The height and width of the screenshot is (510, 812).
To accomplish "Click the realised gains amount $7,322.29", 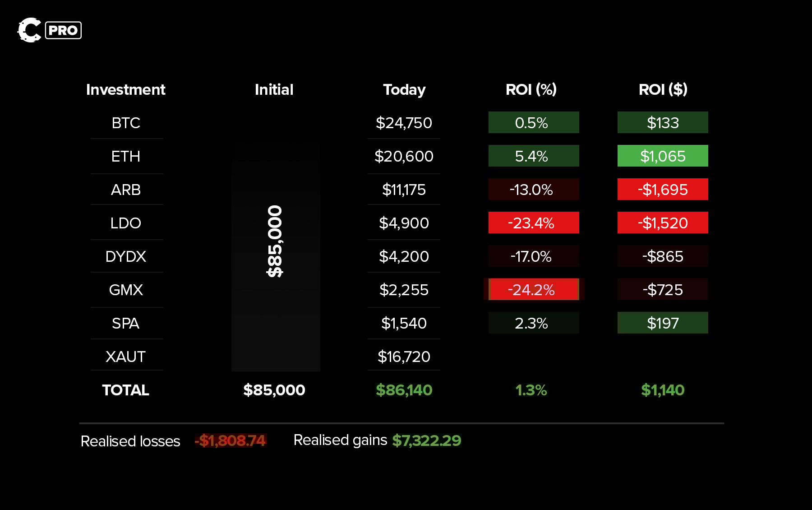I will pyautogui.click(x=426, y=440).
